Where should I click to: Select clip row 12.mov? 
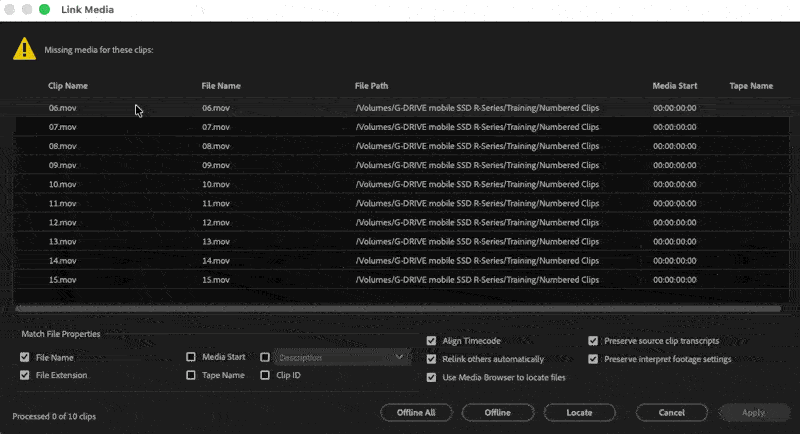coord(402,222)
